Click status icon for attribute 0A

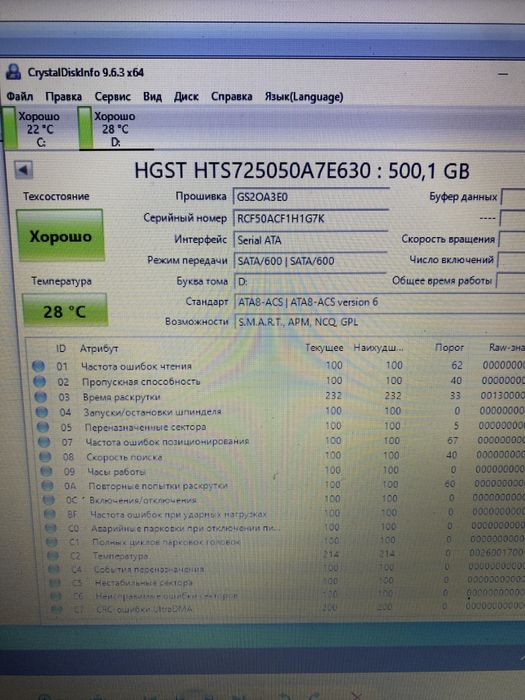pyautogui.click(x=47, y=485)
